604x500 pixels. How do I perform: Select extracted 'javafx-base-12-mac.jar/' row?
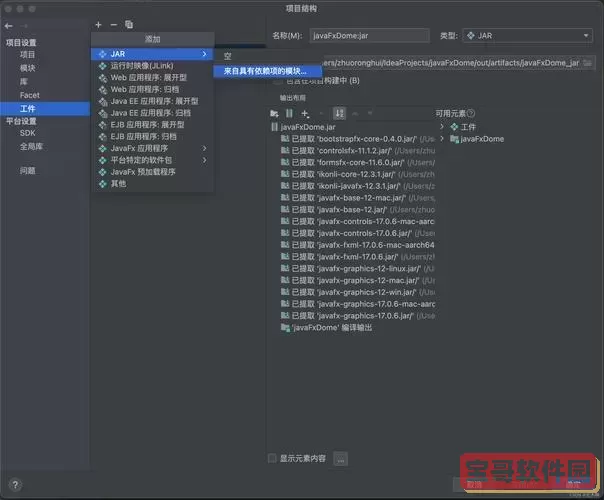(x=358, y=198)
